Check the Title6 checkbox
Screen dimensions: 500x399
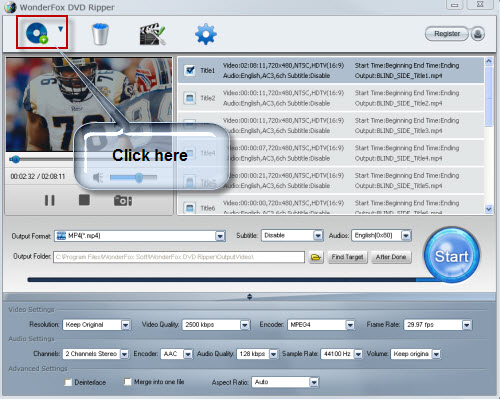190,208
